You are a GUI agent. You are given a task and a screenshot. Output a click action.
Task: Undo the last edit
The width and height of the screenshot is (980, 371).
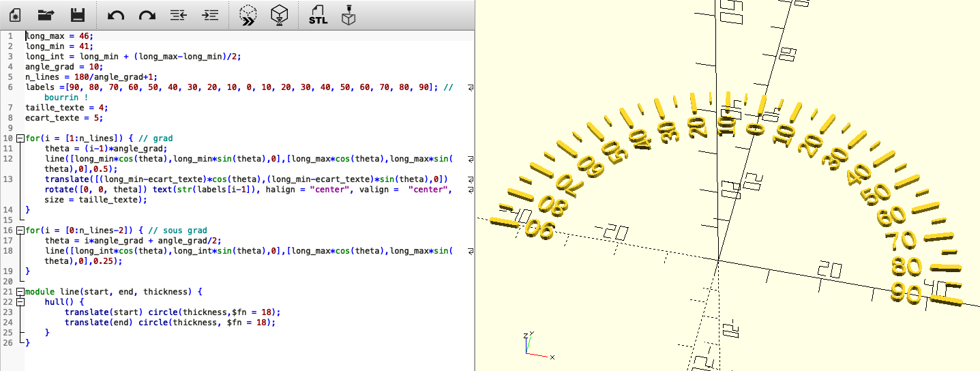click(116, 15)
